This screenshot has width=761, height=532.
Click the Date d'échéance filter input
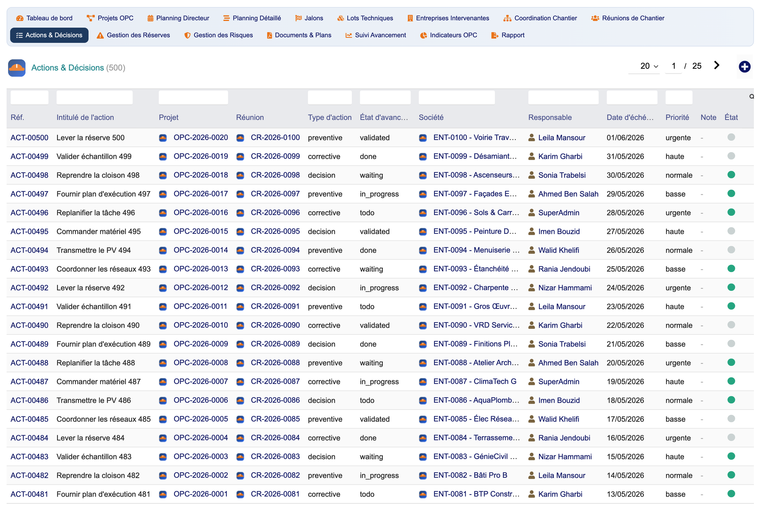[632, 97]
